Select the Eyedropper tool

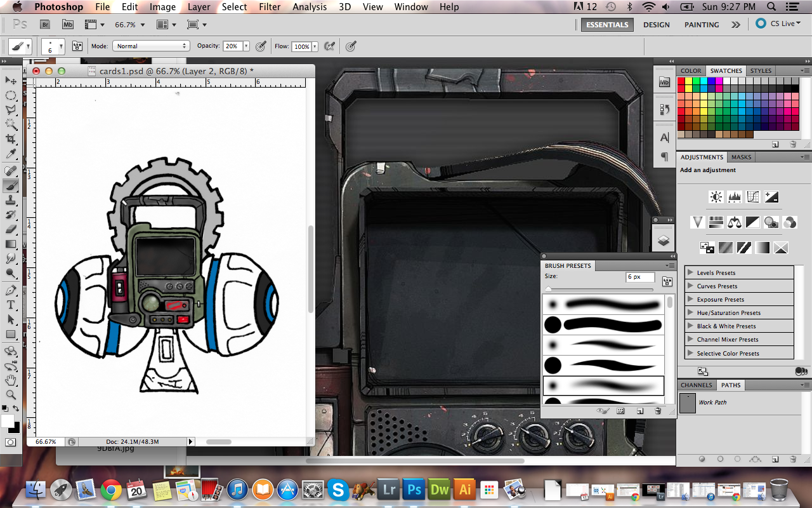11,154
